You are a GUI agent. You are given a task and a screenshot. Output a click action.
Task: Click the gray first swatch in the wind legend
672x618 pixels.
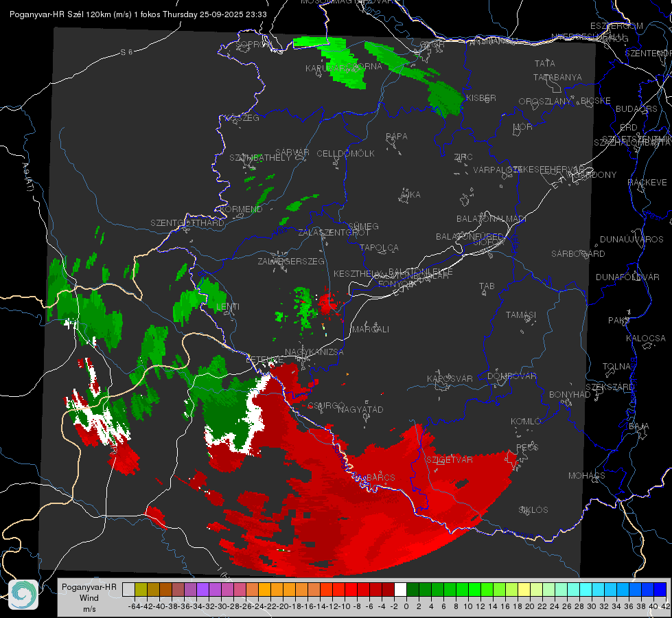(x=128, y=589)
